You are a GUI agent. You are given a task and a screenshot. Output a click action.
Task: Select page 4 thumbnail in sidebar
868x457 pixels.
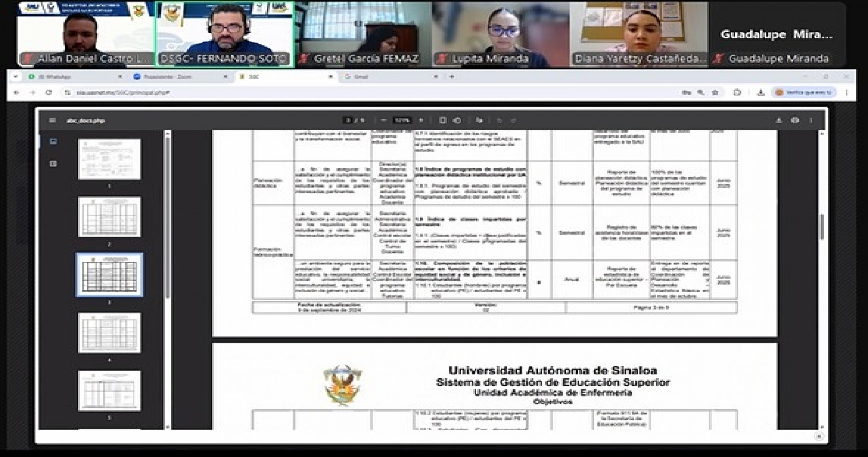click(109, 333)
